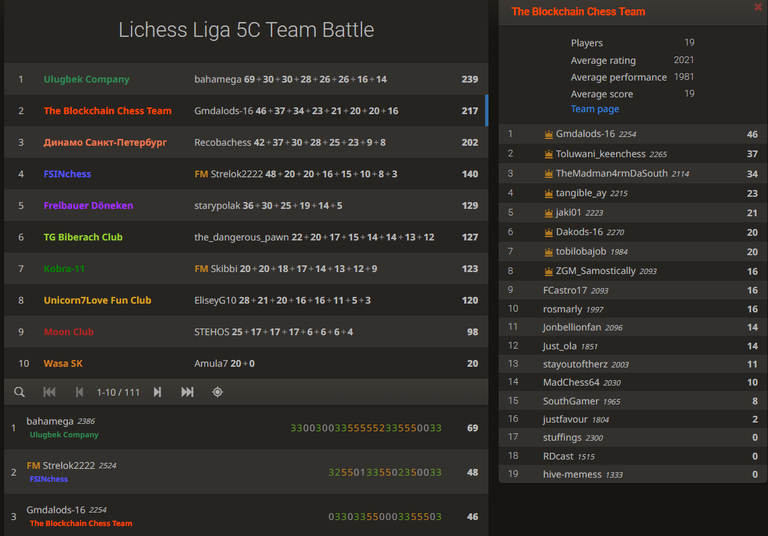Click crown icon beside ZGM_Samostically
The height and width of the screenshot is (536, 768).
coord(549,271)
